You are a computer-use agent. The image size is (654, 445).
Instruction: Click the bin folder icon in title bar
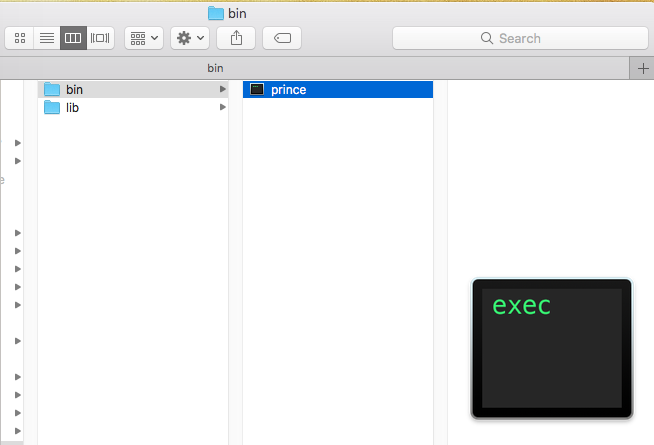[x=216, y=13]
